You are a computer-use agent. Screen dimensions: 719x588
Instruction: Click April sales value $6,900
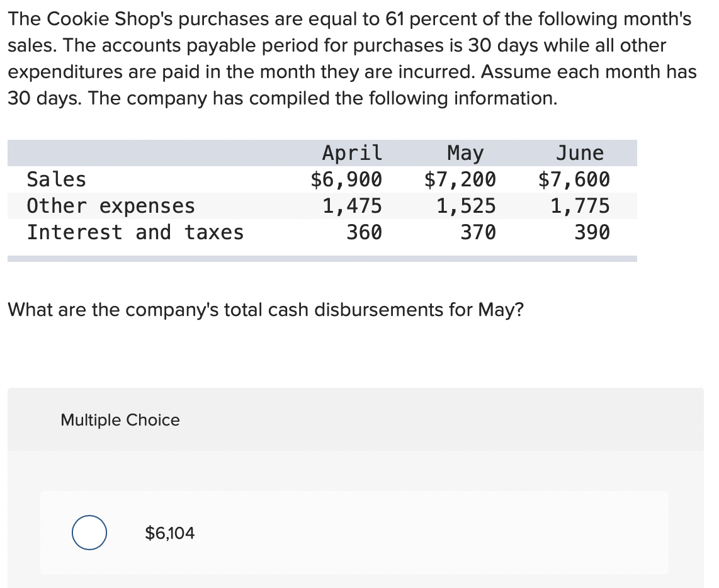click(x=346, y=179)
